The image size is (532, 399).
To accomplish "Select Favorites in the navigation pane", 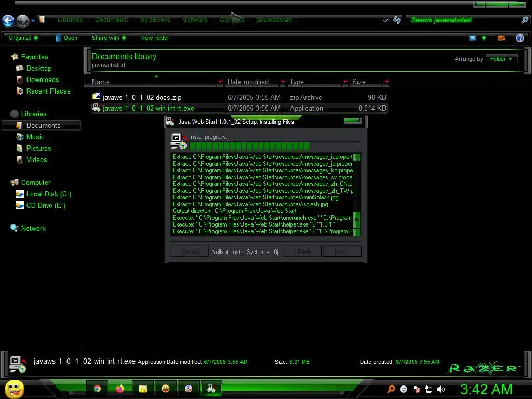I will coord(34,57).
